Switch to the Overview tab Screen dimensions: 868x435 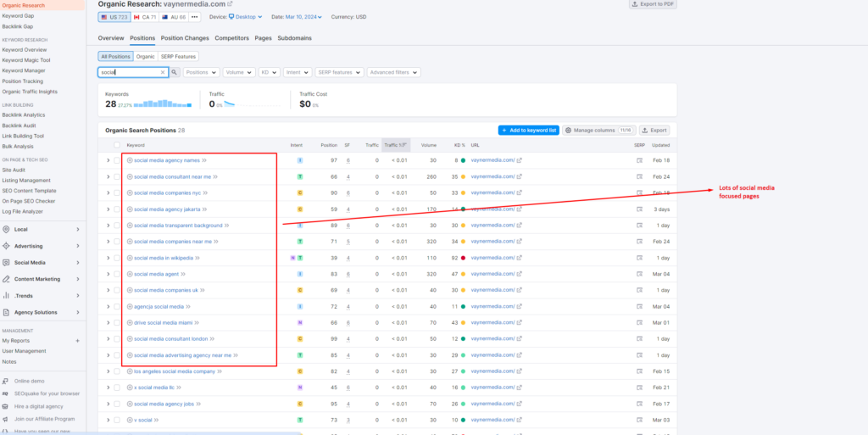point(111,38)
